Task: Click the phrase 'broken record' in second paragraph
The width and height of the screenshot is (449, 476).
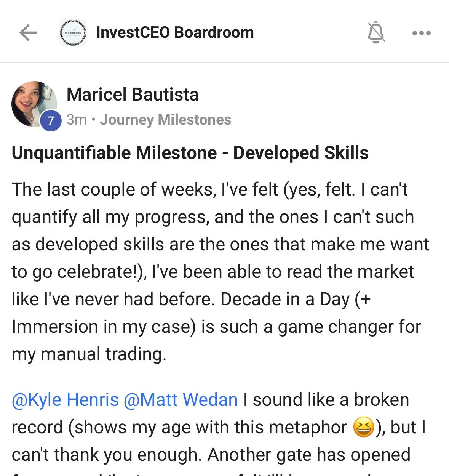Action: point(381,400)
